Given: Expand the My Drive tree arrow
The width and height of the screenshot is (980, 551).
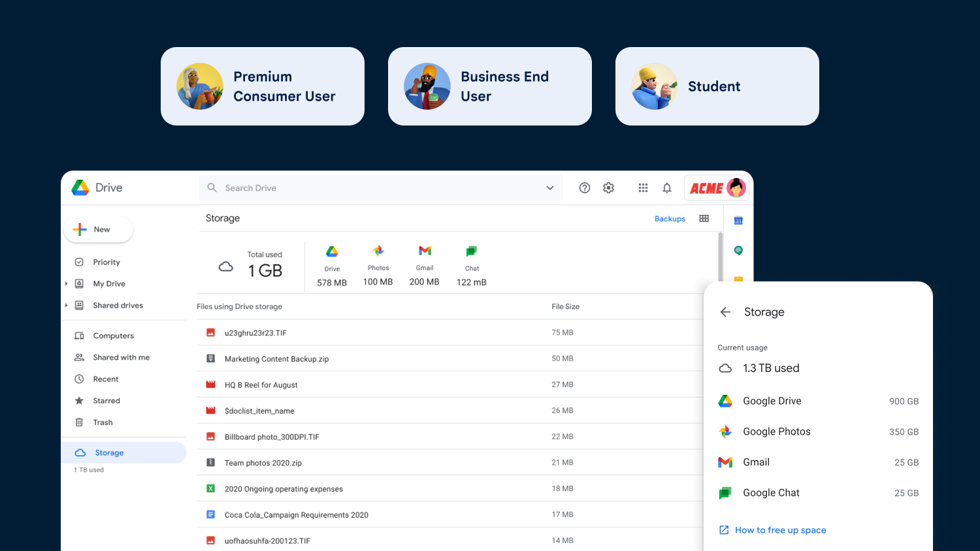Looking at the screenshot, I should [66, 284].
